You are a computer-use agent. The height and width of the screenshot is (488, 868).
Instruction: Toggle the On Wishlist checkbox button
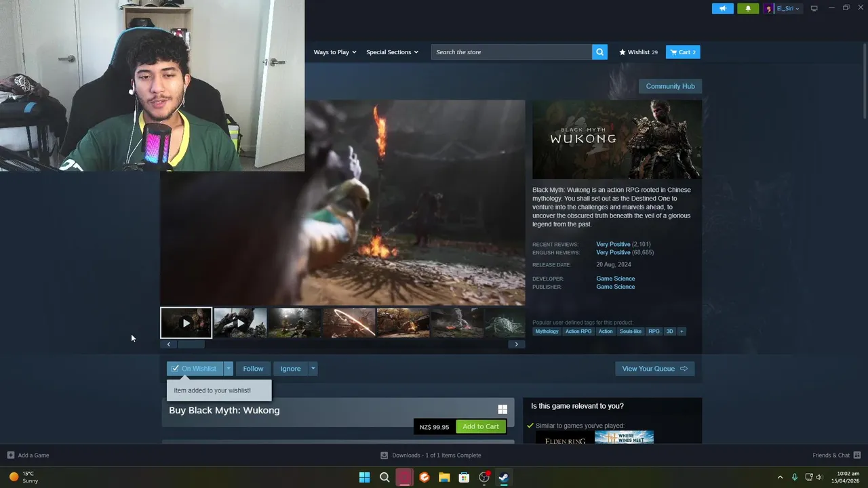(x=195, y=369)
